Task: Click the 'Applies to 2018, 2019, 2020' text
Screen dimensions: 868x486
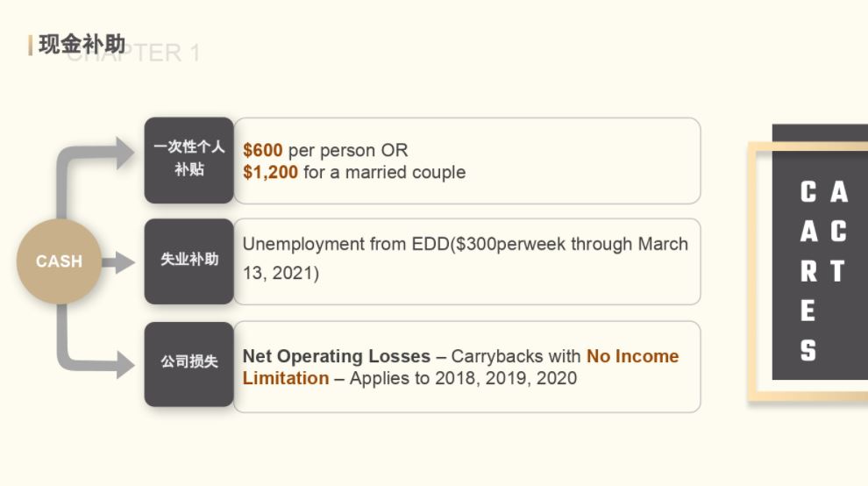Action: pos(463,378)
